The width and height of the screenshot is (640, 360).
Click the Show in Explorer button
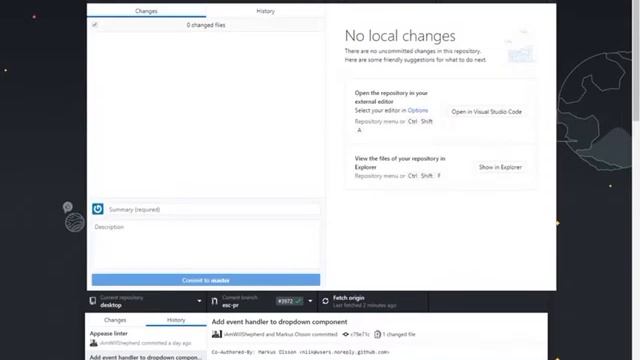click(500, 167)
